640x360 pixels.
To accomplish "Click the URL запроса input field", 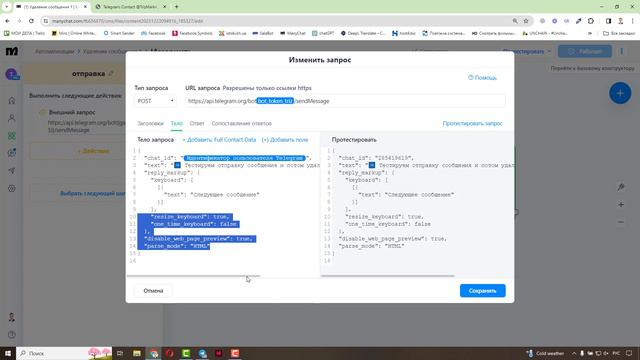I will tap(345, 101).
